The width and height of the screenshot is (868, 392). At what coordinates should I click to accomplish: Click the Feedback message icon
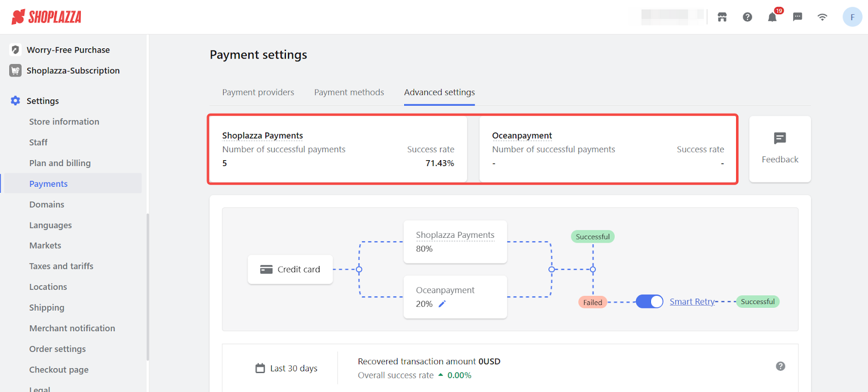pos(780,138)
